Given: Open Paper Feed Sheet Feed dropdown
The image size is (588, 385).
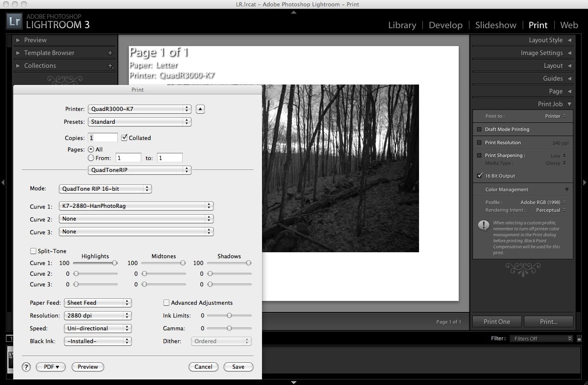Looking at the screenshot, I should click(98, 303).
